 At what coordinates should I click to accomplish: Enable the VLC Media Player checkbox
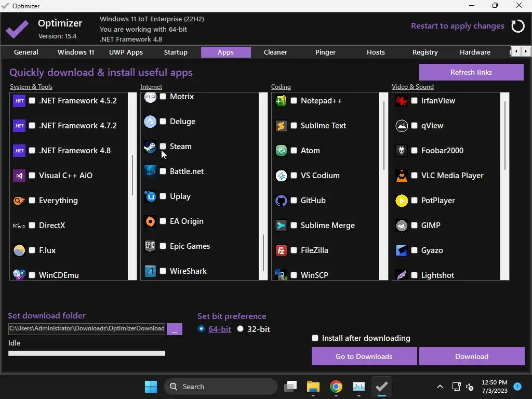pos(414,176)
